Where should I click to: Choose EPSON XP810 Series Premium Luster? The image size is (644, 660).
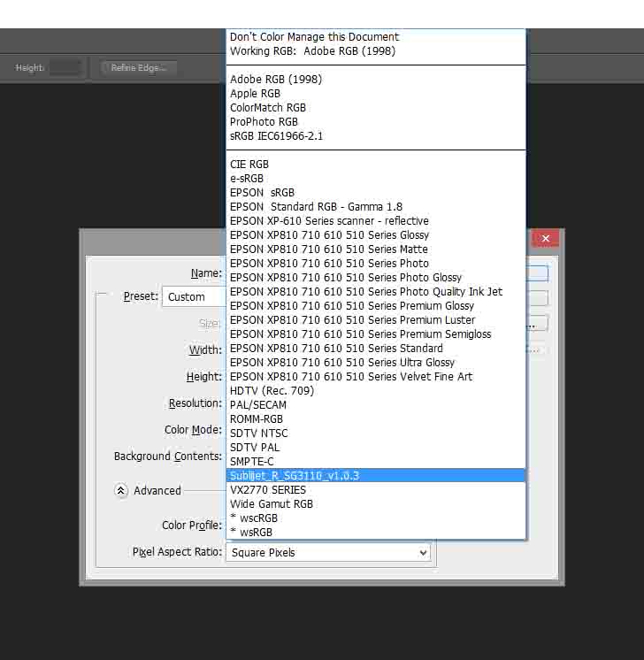(x=376, y=320)
